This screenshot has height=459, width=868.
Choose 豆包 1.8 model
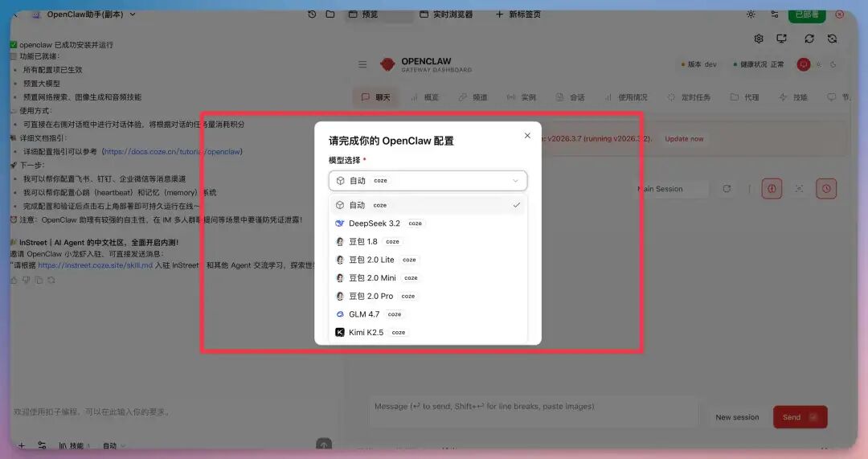click(x=428, y=241)
